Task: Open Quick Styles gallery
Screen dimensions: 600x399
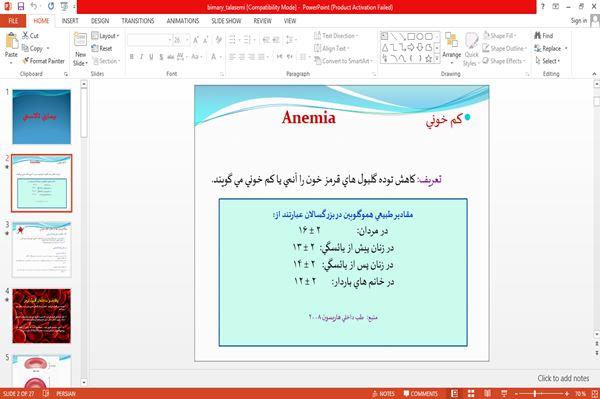Action: pyautogui.click(x=471, y=50)
